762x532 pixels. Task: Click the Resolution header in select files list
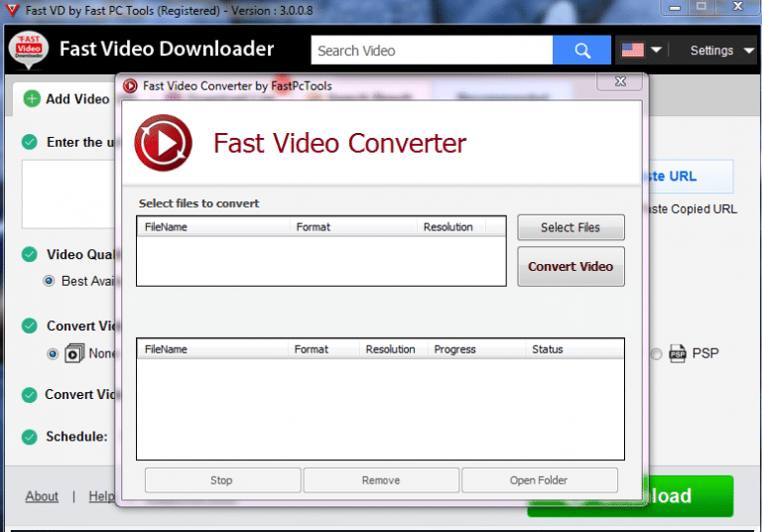(x=451, y=227)
